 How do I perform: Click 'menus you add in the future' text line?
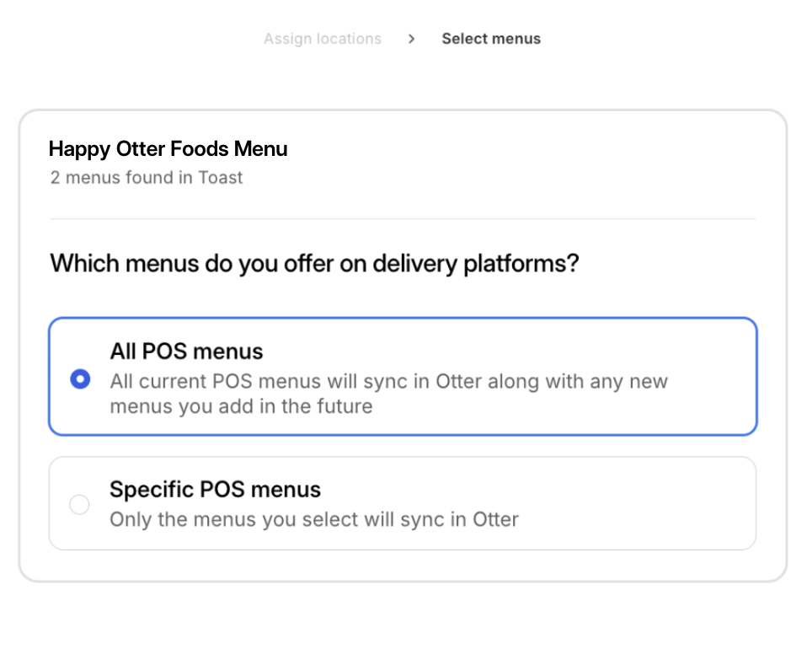241,406
